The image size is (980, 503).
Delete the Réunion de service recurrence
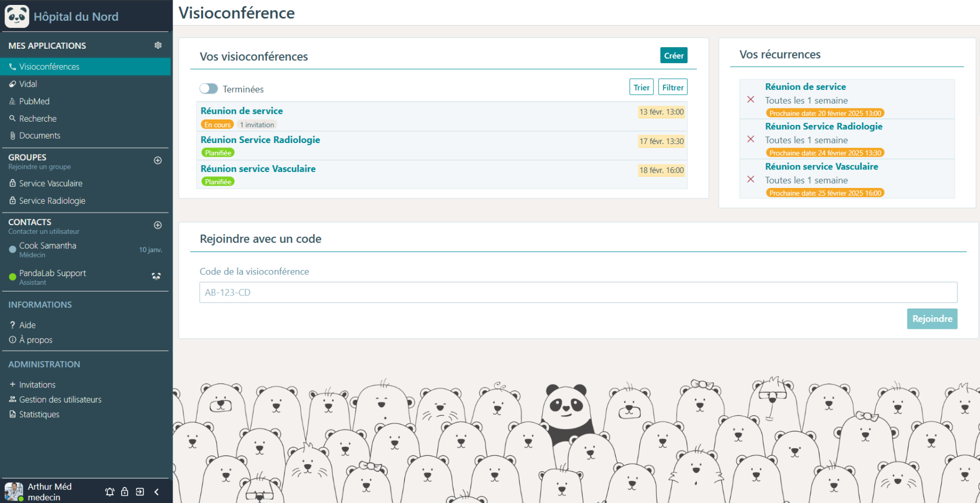(751, 99)
